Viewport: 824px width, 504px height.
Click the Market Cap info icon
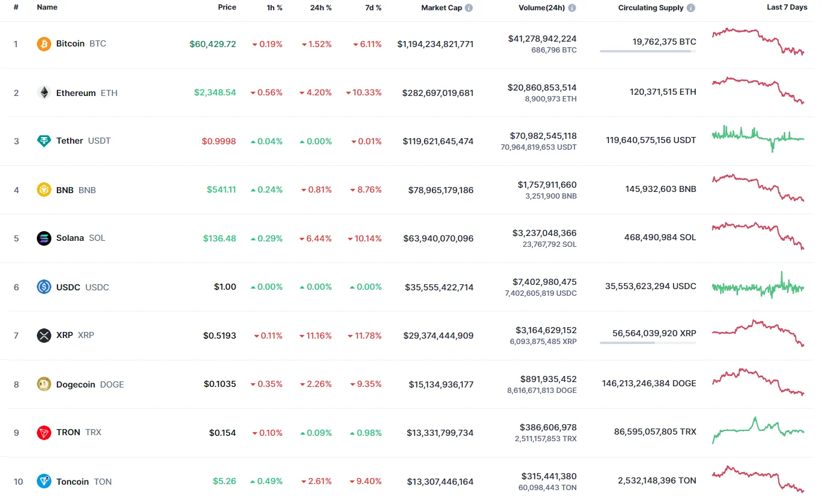point(469,8)
